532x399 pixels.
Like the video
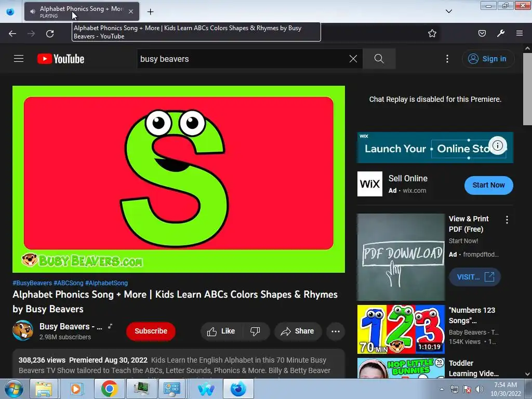tap(221, 331)
